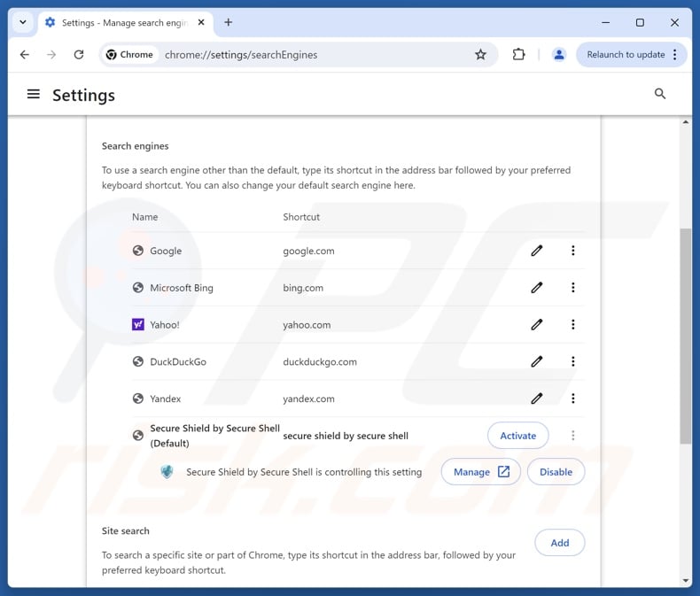The image size is (700, 596).
Task: Activate Secure Shield by Secure Shell
Action: tap(517, 436)
